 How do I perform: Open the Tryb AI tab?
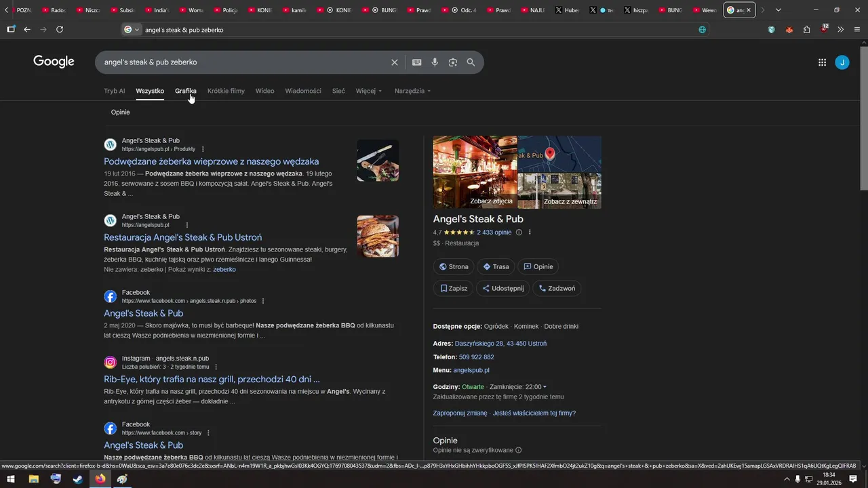pyautogui.click(x=115, y=91)
